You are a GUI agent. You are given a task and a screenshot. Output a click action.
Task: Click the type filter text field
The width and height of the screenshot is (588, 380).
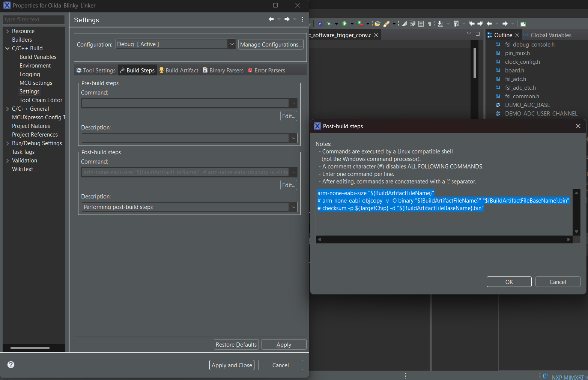point(33,20)
